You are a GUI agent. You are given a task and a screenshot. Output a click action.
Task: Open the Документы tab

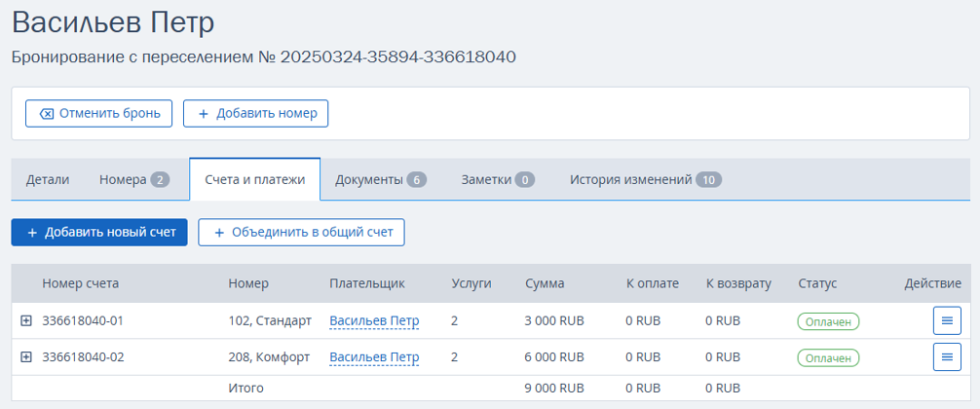click(381, 180)
